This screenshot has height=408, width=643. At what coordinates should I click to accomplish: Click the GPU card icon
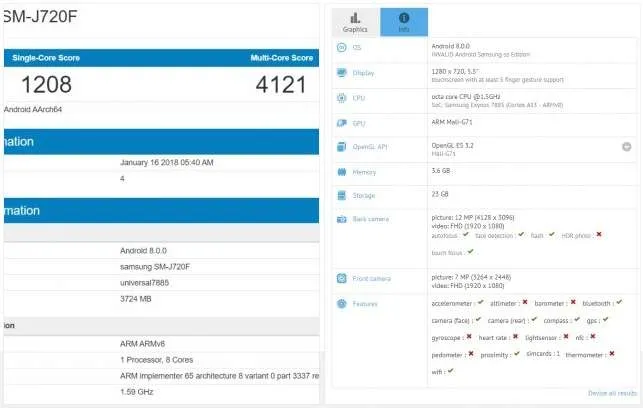[x=342, y=123]
